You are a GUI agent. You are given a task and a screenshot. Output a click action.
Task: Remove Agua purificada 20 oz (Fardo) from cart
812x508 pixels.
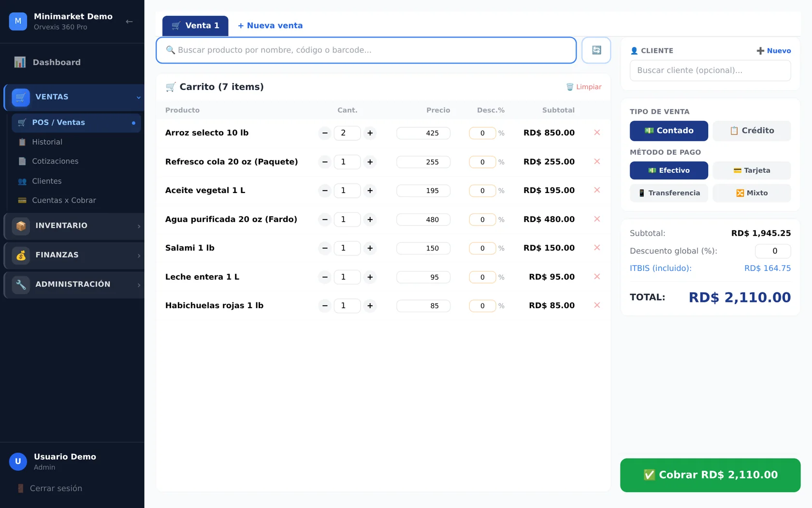pyautogui.click(x=597, y=219)
